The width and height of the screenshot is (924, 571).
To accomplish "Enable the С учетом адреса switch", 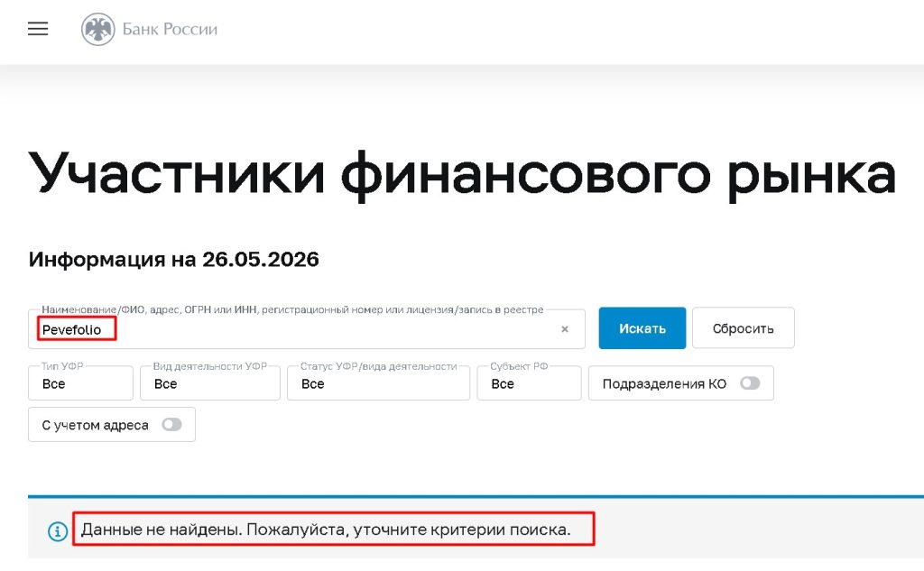I will click(171, 424).
